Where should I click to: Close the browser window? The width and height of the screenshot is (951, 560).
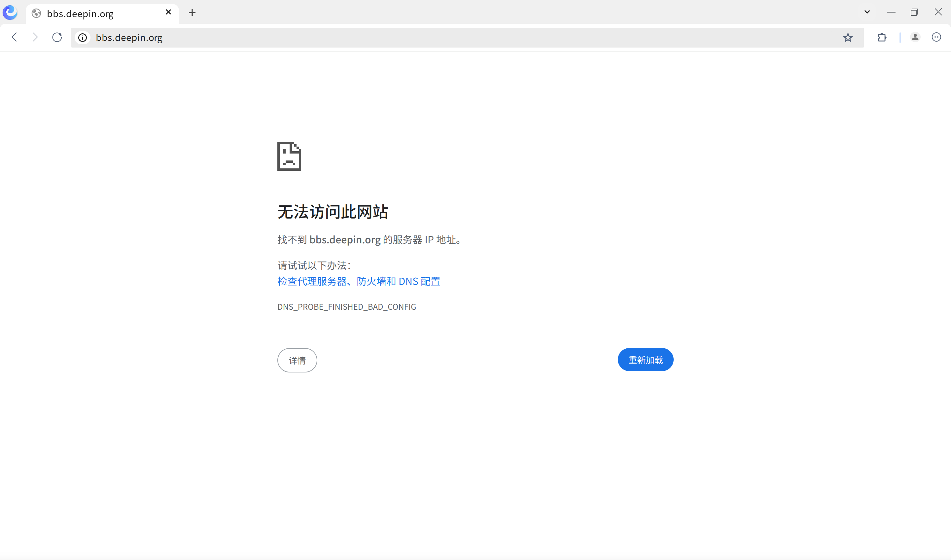[x=938, y=12]
